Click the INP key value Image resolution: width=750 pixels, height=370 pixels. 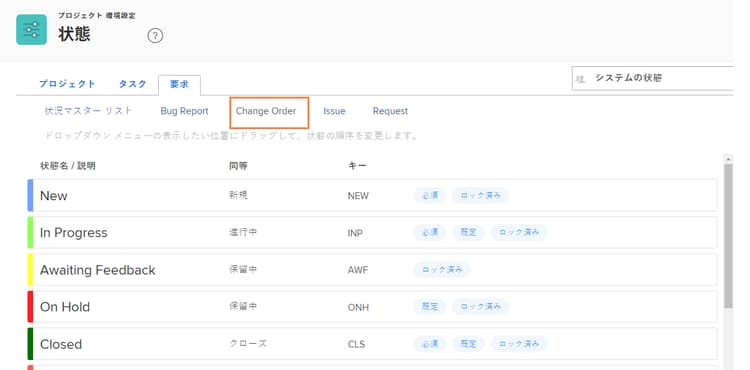[355, 233]
